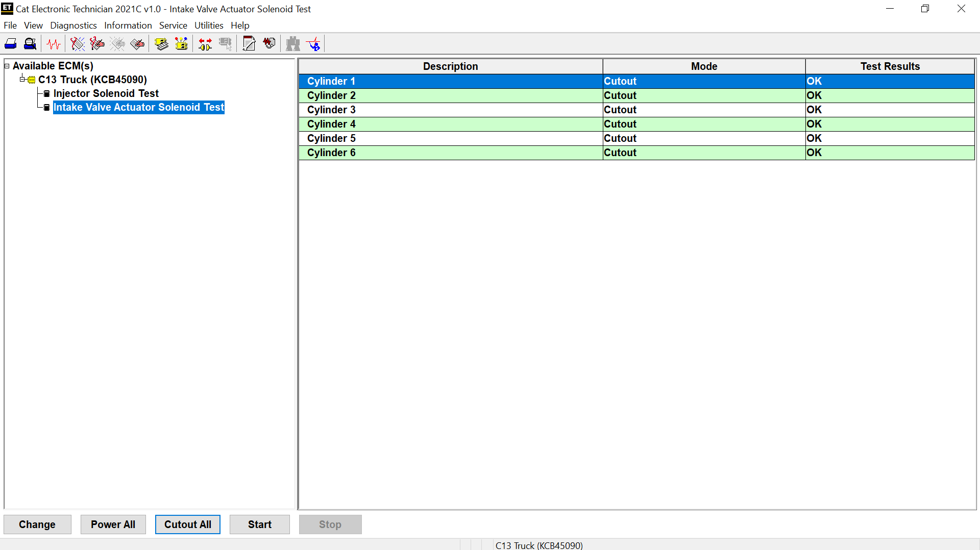Open the Utilities menu
The width and height of the screenshot is (980, 550).
(x=208, y=26)
